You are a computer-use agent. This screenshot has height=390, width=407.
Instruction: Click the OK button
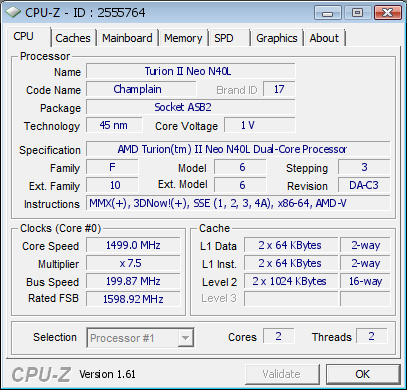[x=363, y=374]
